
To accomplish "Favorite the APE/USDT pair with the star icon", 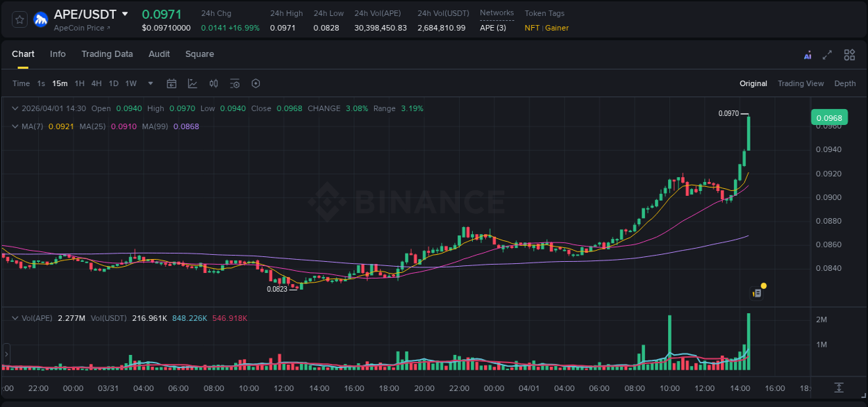I will tap(19, 19).
